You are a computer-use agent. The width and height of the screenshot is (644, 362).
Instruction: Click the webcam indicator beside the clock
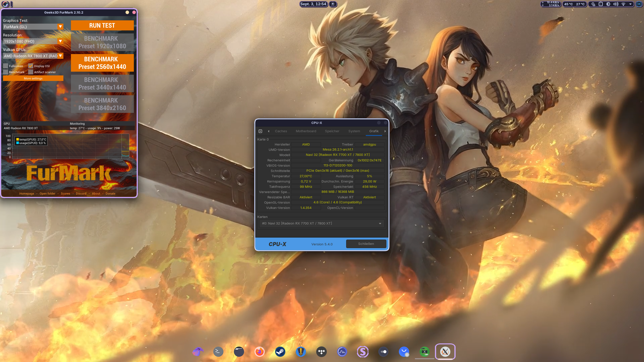[333, 4]
